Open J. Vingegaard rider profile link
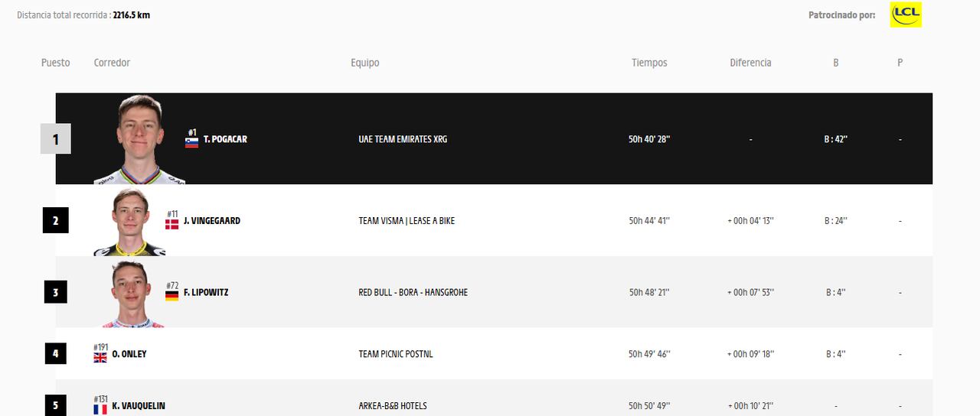The height and width of the screenshot is (416, 980). pos(212,221)
